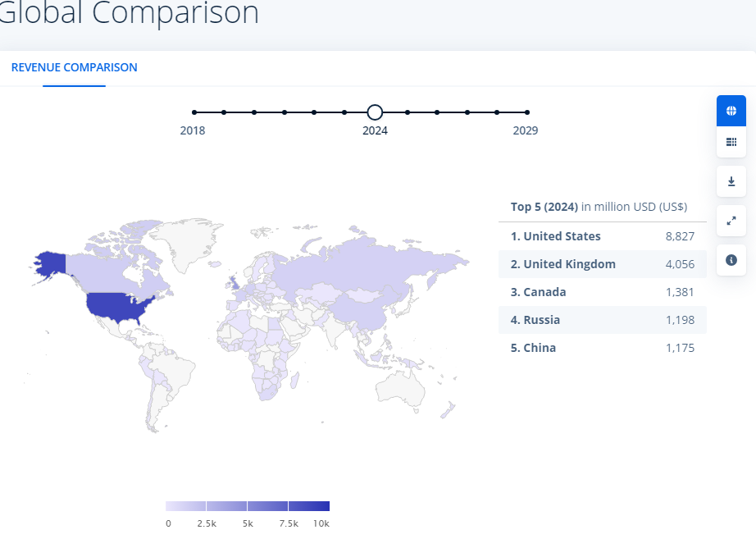The height and width of the screenshot is (548, 756).
Task: Switch to the table grid view
Action: [x=731, y=142]
